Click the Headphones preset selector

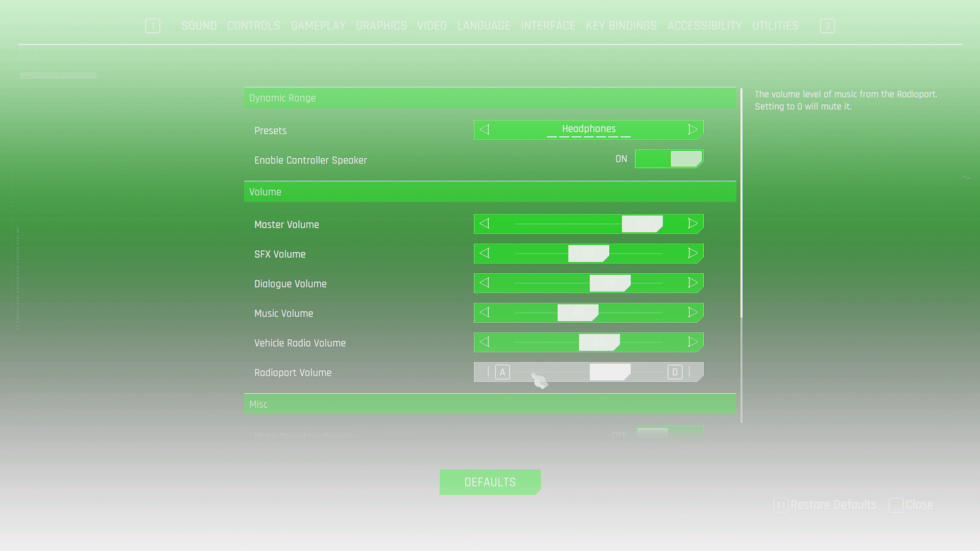click(588, 130)
